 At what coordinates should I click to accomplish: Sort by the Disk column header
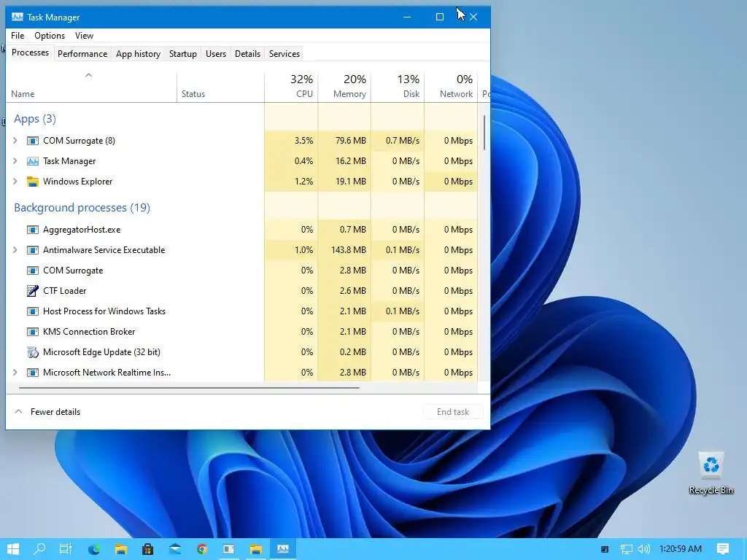click(x=398, y=87)
